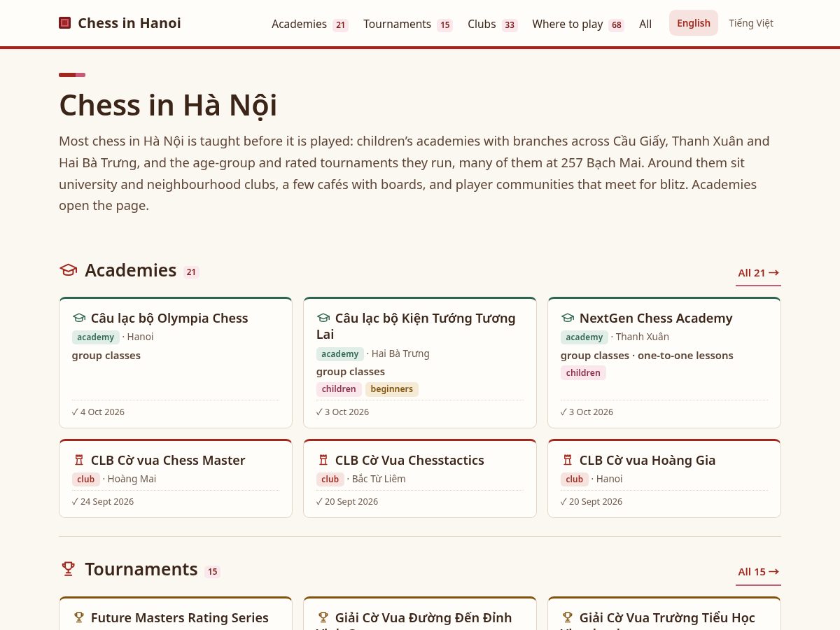Open CLB Cờ vua Hoàng Gia title
This screenshot has height=630, width=840.
tap(647, 461)
